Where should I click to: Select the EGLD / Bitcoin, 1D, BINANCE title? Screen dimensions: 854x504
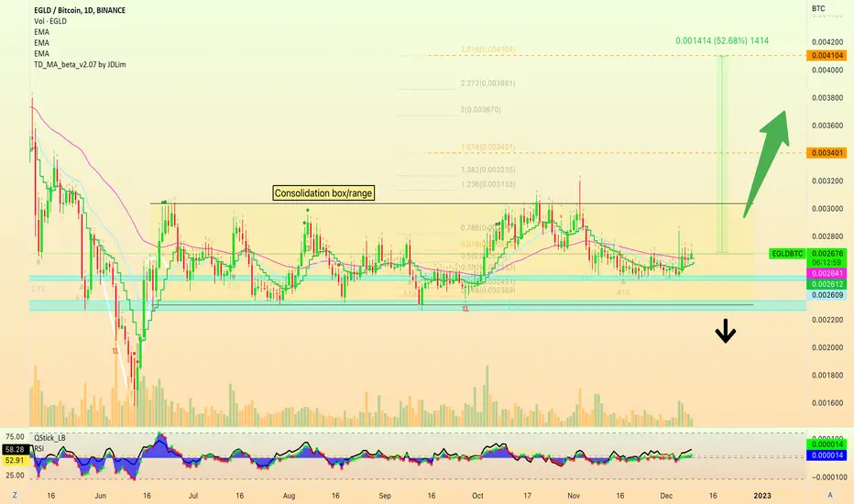pos(80,10)
